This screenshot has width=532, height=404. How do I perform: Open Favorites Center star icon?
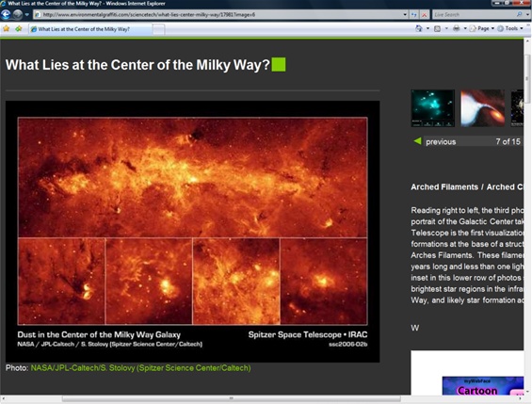coord(6,29)
